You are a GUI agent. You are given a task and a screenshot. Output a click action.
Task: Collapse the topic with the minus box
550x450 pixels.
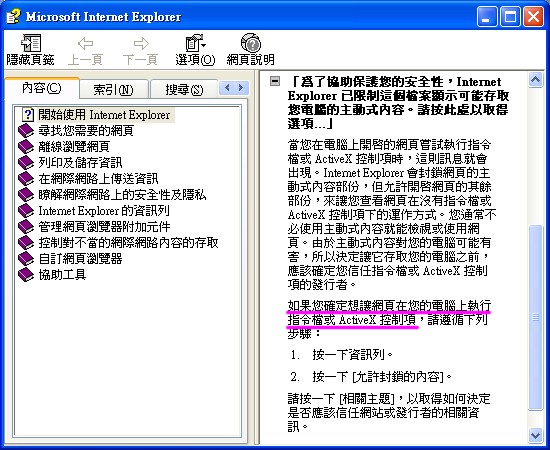[x=275, y=81]
